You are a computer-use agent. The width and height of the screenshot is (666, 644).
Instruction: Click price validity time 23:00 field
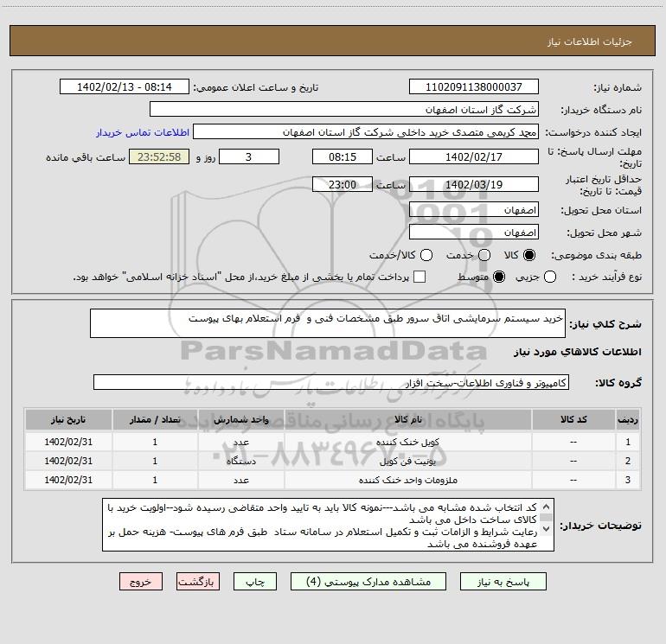[x=343, y=184]
